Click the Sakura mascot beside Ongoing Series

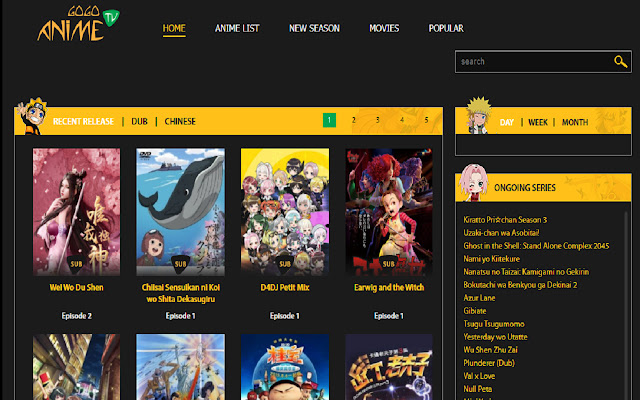click(x=473, y=182)
